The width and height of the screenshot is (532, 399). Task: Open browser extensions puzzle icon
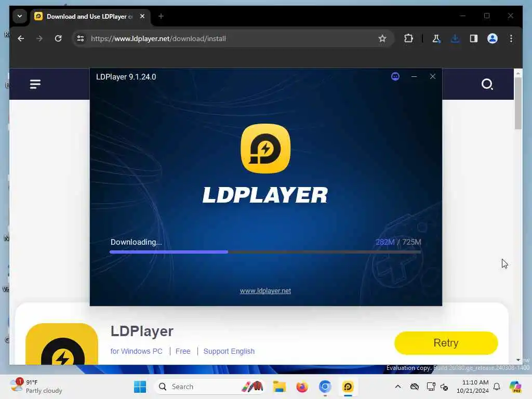coord(408,38)
